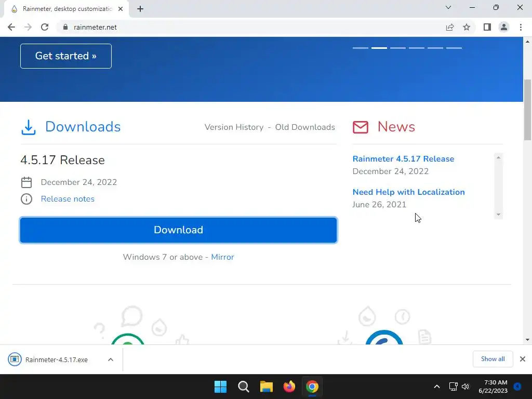Select the second carousel slide indicator

pos(379,48)
